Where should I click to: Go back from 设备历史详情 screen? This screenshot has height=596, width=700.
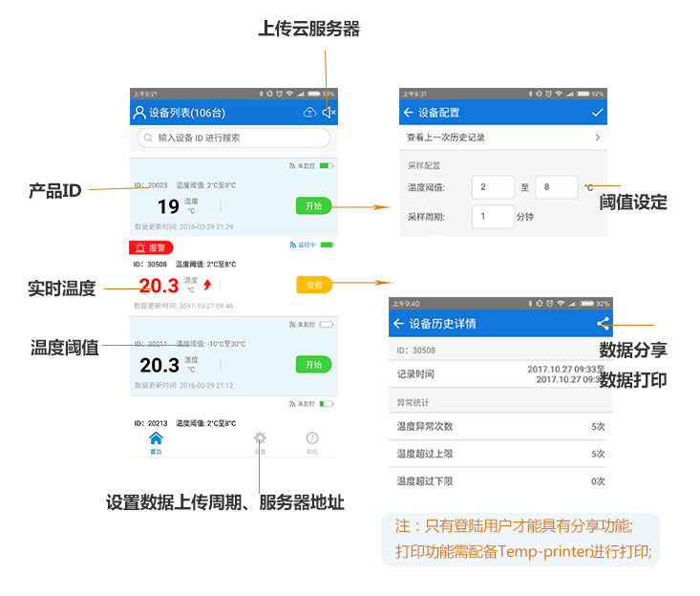click(x=398, y=324)
